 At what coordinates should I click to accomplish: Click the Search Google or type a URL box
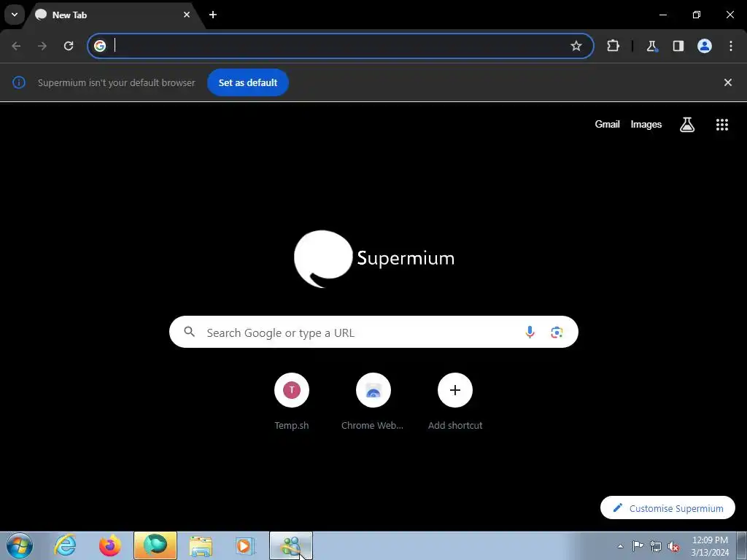[x=373, y=332]
